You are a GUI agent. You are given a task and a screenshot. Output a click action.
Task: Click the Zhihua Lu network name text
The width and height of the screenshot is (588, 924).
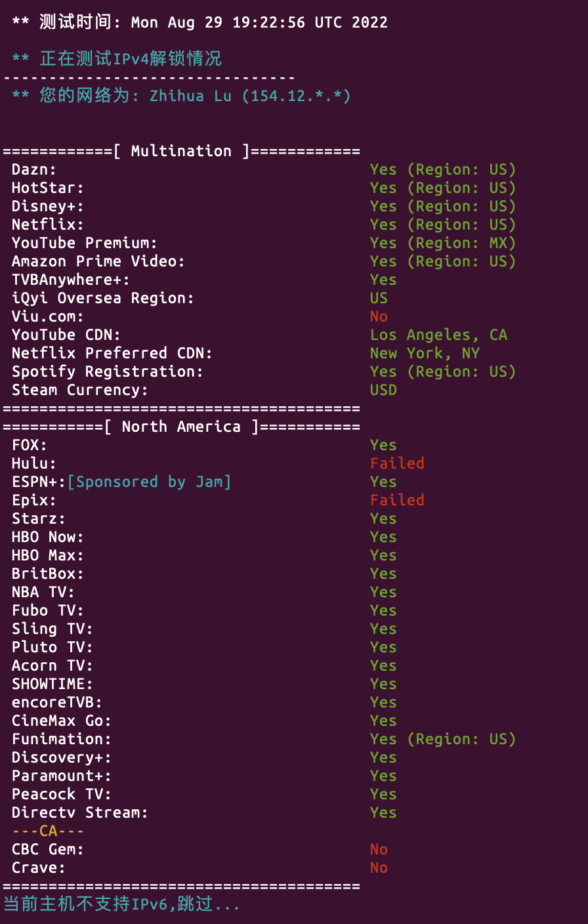tap(190, 96)
